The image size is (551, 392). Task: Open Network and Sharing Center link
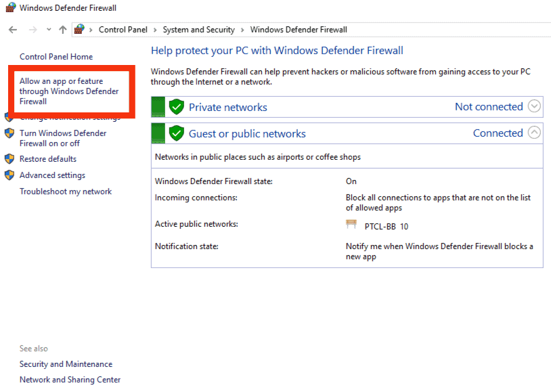[x=70, y=380]
